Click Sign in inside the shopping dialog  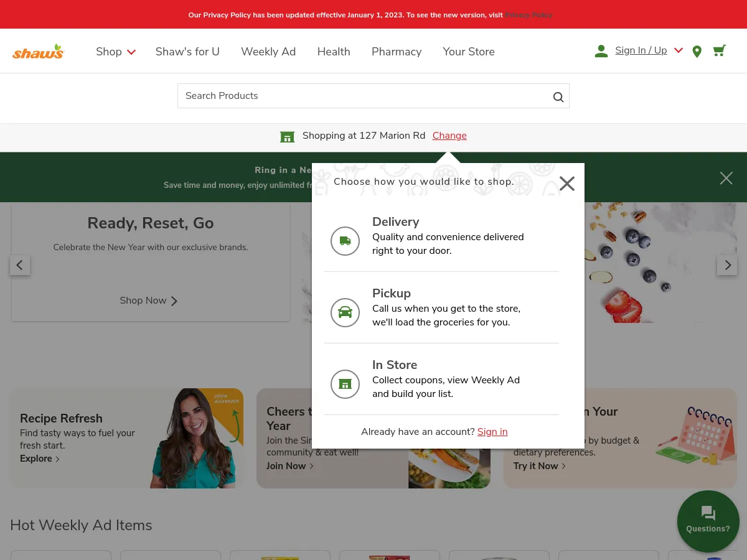click(492, 432)
